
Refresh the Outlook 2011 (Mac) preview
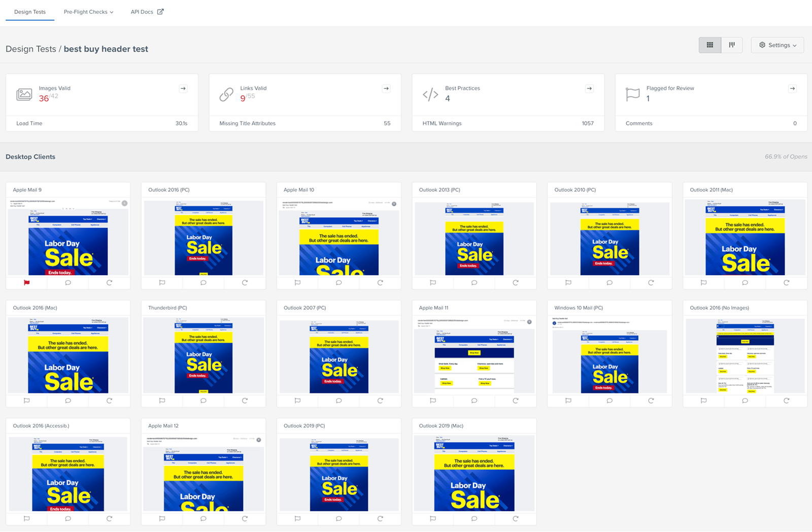tap(787, 283)
